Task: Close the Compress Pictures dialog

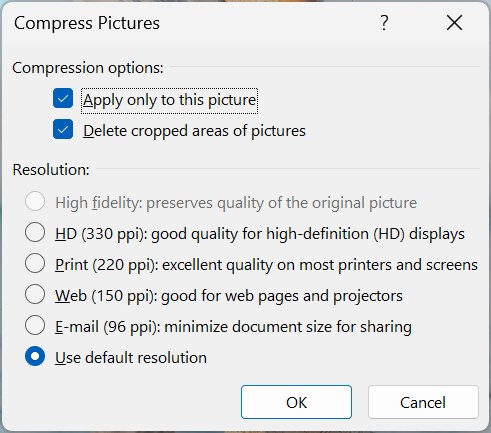Action: point(454,23)
